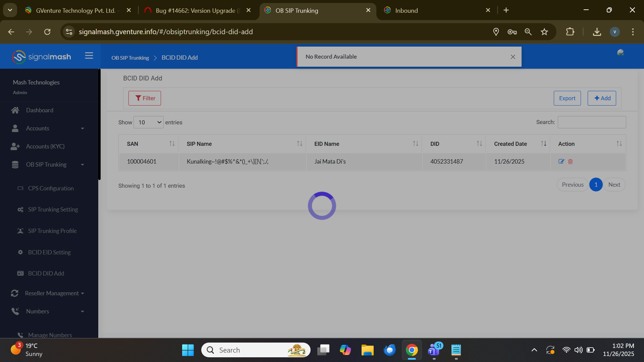This screenshot has height=362, width=644.
Task: Toggle the hamburger sidebar menu icon
Action: (89, 56)
